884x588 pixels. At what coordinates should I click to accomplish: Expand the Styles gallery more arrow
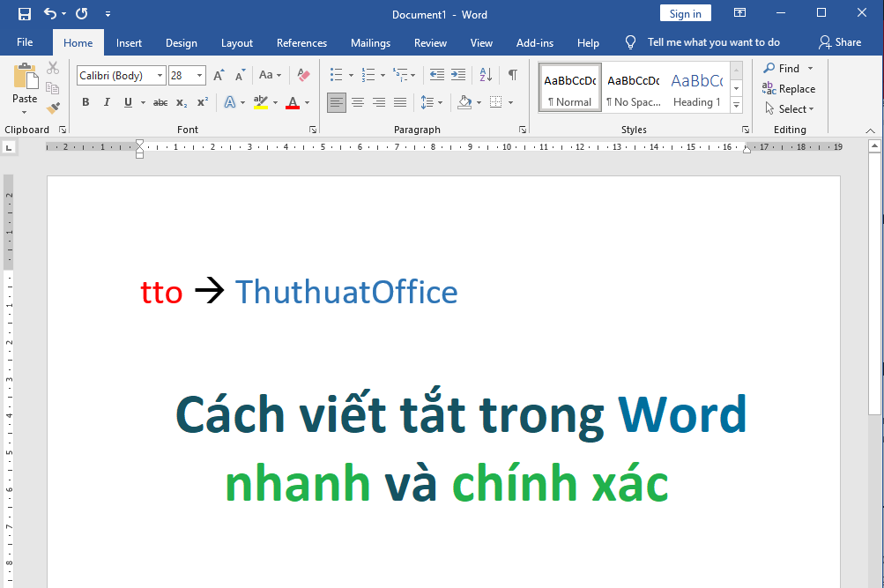coord(737,108)
